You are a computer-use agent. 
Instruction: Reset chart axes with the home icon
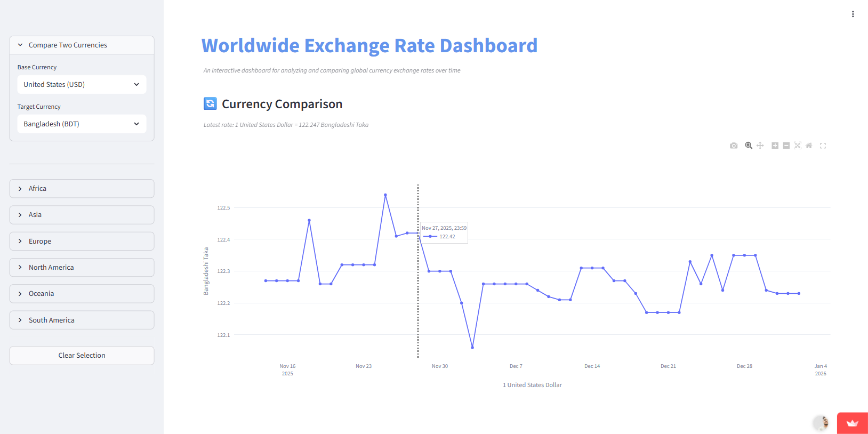[809, 146]
